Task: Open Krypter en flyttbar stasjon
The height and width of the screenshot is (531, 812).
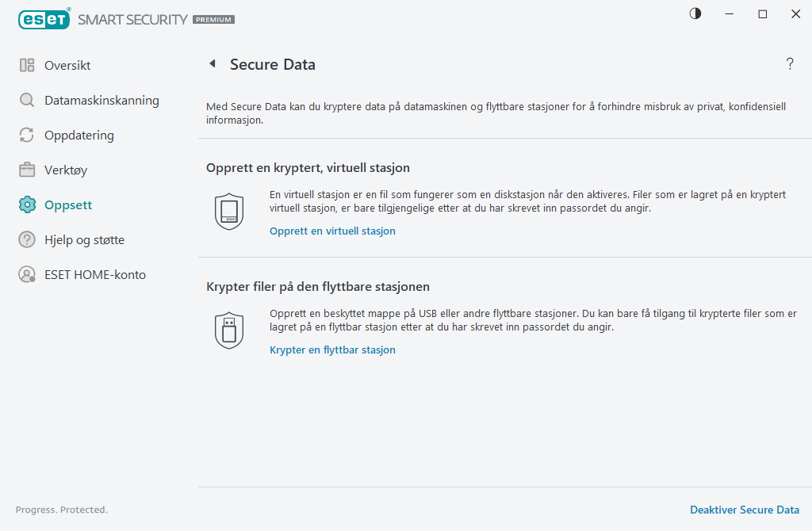Action: (x=332, y=350)
